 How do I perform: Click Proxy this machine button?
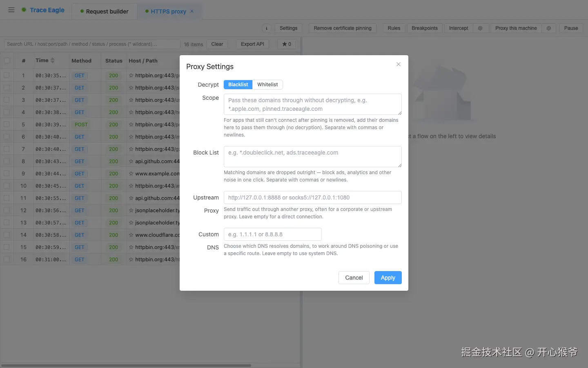[x=516, y=28]
